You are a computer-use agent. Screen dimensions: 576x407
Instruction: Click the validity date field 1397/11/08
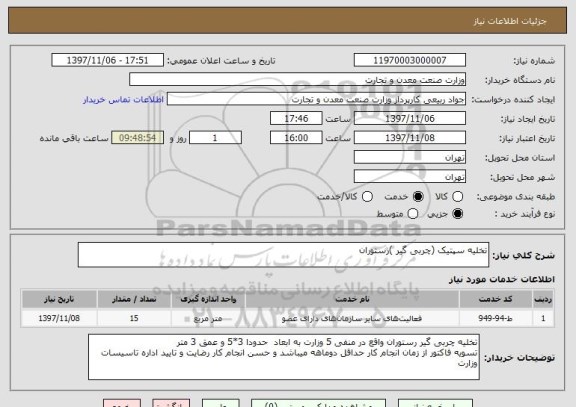coord(410,138)
